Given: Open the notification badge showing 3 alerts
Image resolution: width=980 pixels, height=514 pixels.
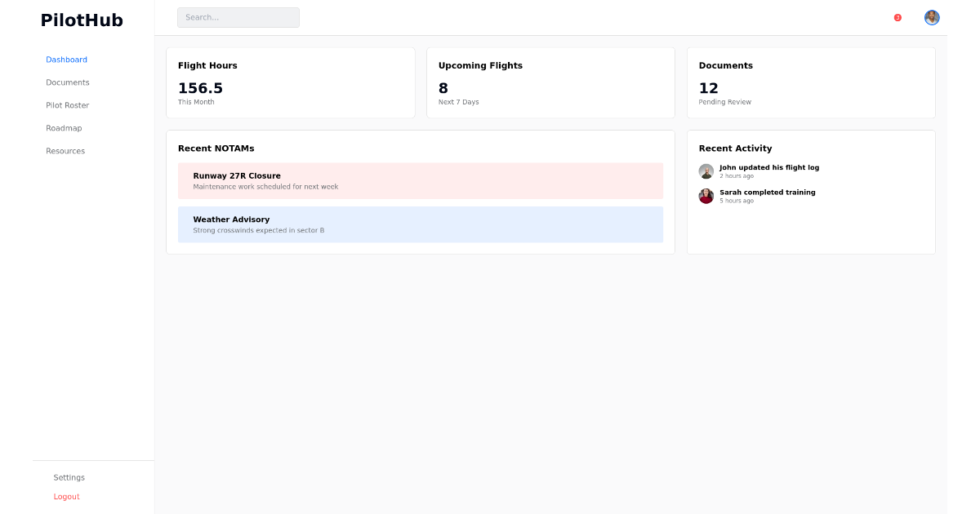Looking at the screenshot, I should (898, 17).
